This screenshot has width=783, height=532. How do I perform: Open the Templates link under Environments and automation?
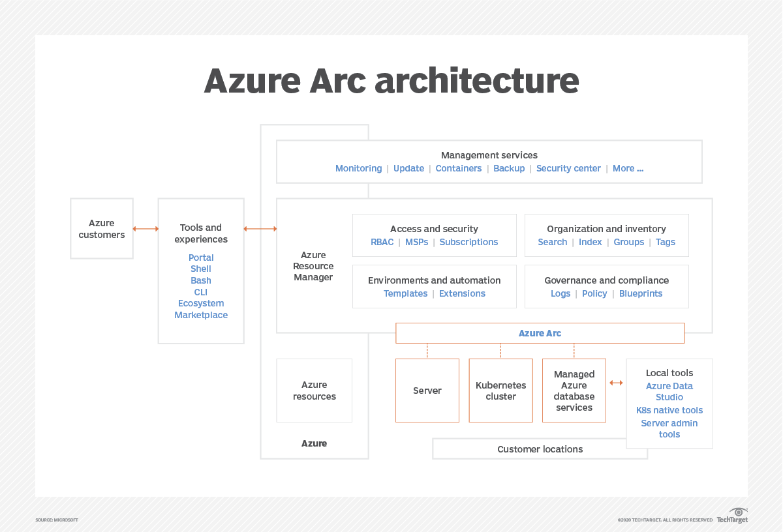pos(405,293)
